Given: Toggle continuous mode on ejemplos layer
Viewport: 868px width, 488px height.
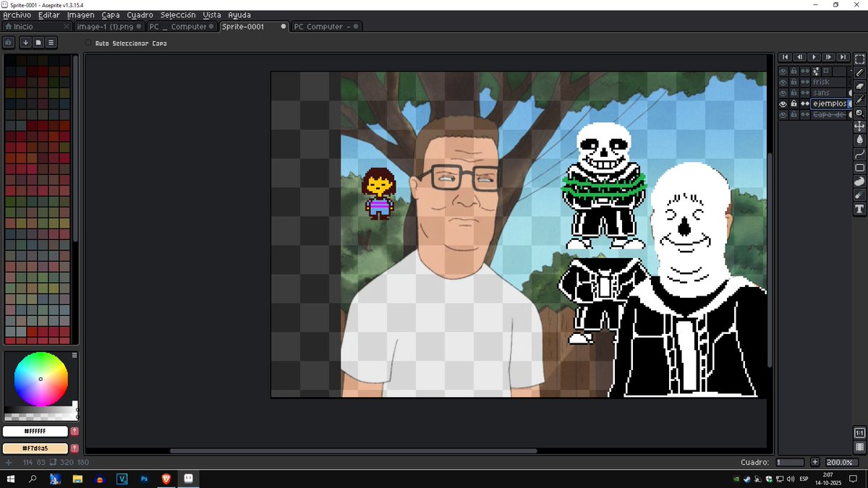Looking at the screenshot, I should click(x=805, y=104).
